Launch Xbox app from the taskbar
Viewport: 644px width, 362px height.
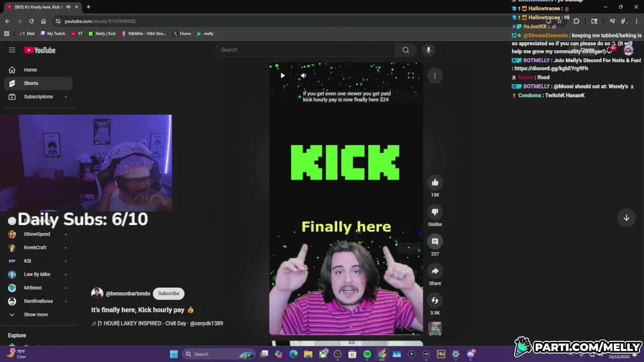(323, 354)
